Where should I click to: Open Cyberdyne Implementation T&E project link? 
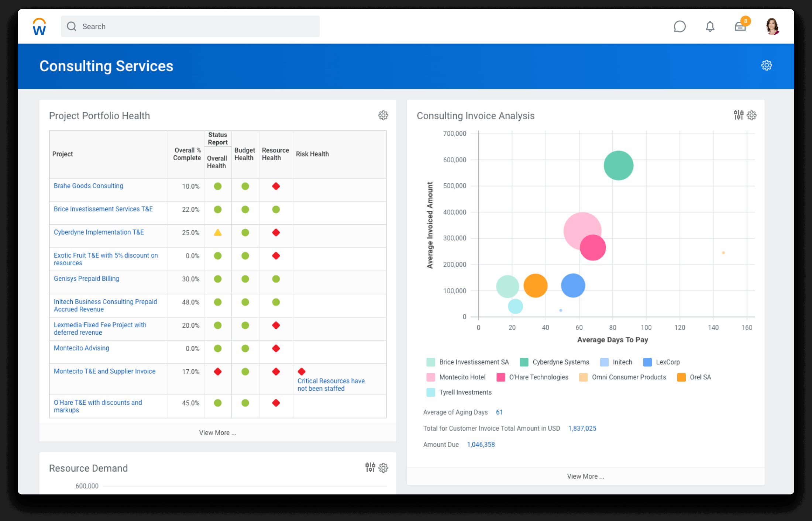99,232
